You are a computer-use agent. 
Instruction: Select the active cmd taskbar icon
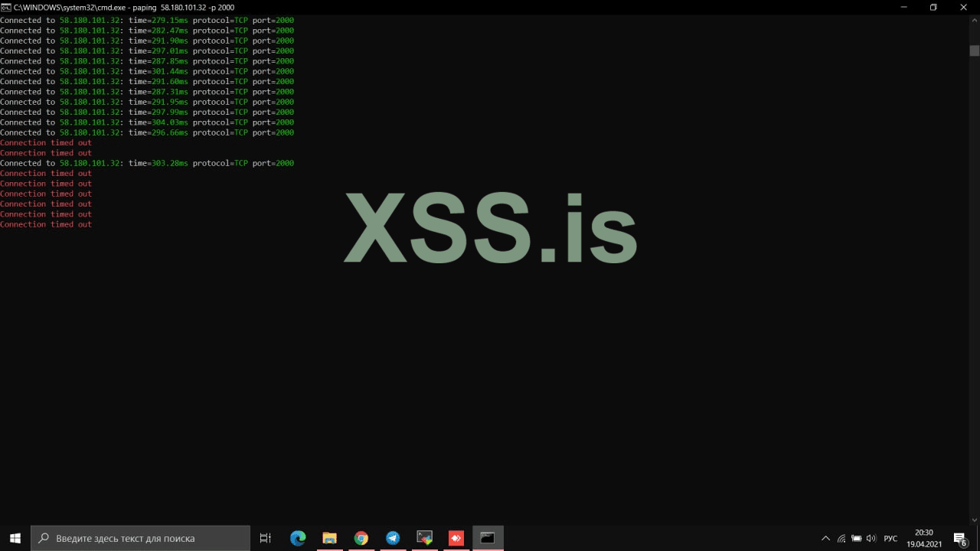(x=488, y=538)
